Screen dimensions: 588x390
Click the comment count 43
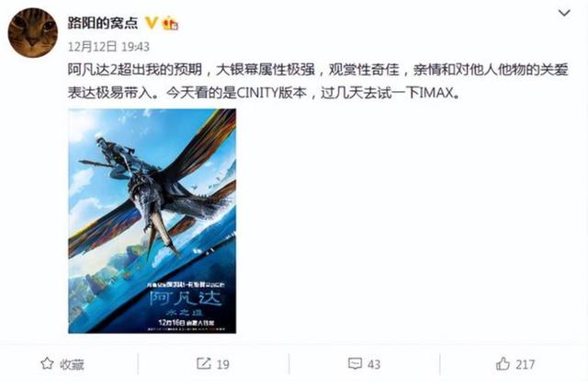(x=374, y=364)
